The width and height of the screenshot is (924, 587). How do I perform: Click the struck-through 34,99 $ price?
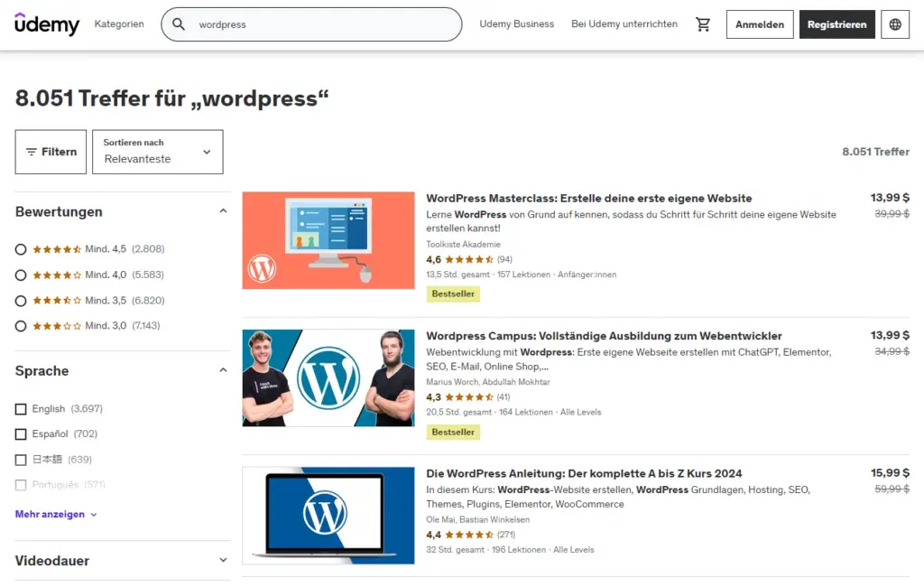tap(892, 351)
